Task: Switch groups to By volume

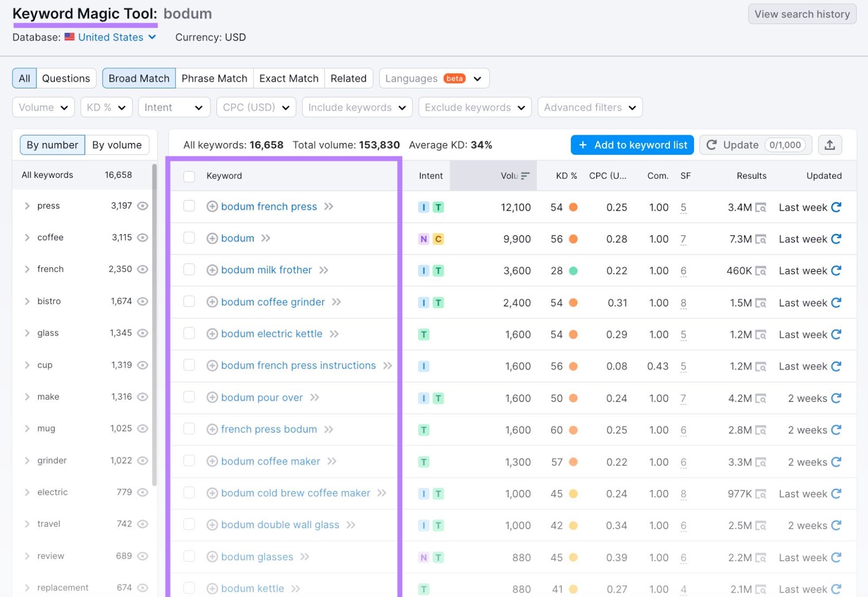Action: [x=117, y=145]
